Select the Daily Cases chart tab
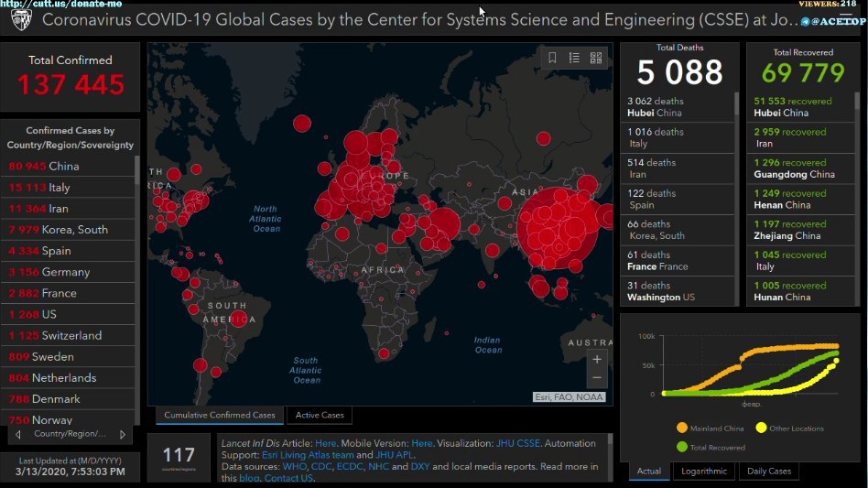This screenshot has height=488, width=868. (x=769, y=471)
